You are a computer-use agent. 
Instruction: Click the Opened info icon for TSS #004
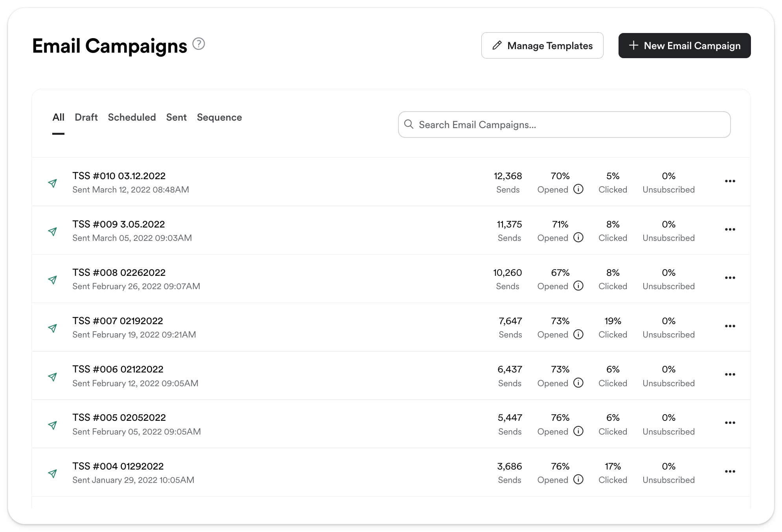pyautogui.click(x=578, y=479)
